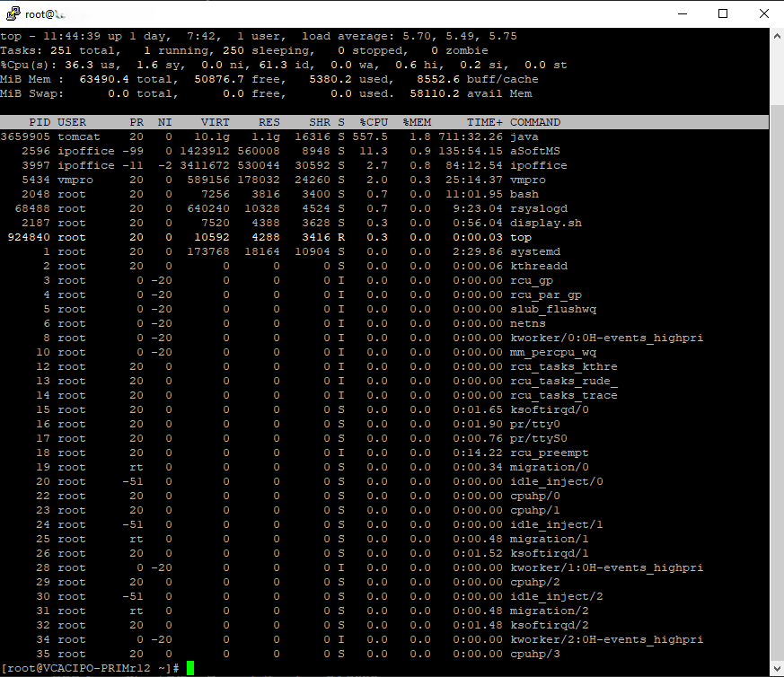Click the java command text
Viewport: 784px width, 677px height.
524,137
